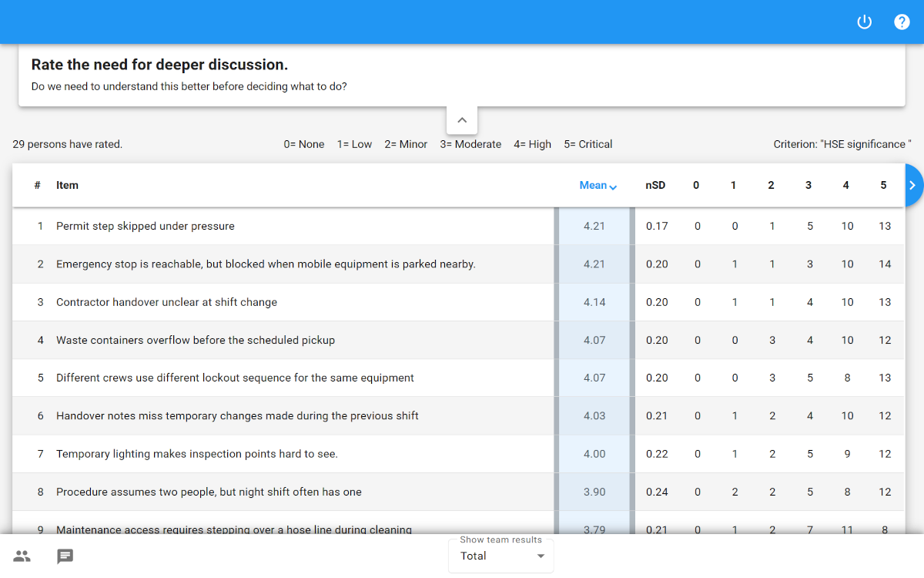Click "Rate the need for deeper discussion." heading
This screenshot has width=924, height=578.
pos(159,65)
